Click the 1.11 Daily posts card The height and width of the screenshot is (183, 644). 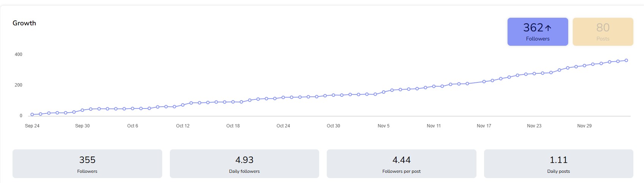(558, 164)
